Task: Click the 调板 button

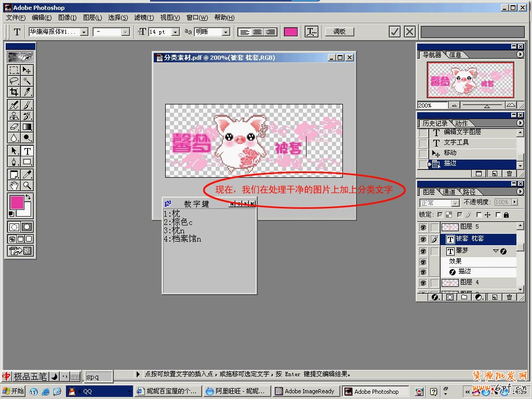Action: click(x=339, y=32)
